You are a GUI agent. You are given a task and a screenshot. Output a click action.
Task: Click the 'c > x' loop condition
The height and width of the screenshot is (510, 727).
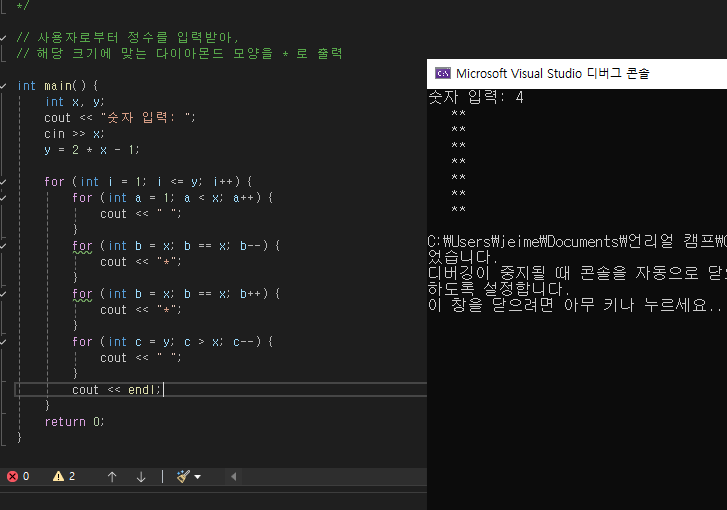pyautogui.click(x=203, y=342)
